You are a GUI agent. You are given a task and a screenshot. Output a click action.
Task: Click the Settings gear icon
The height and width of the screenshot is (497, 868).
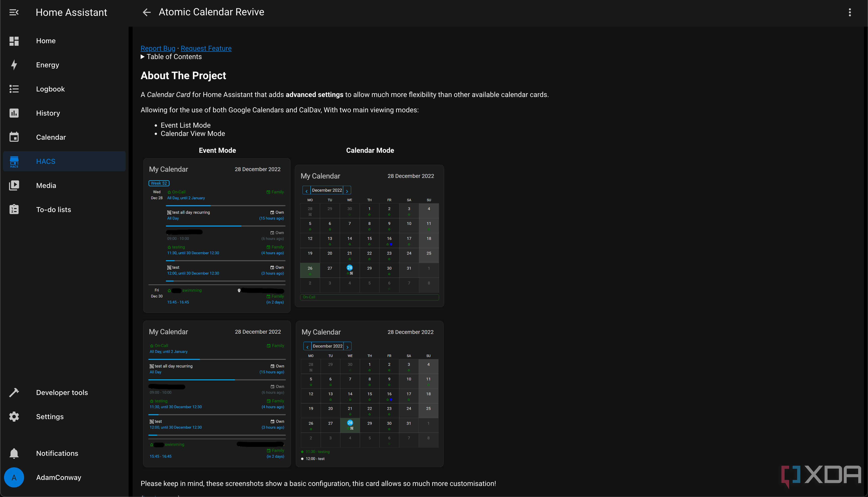[14, 416]
